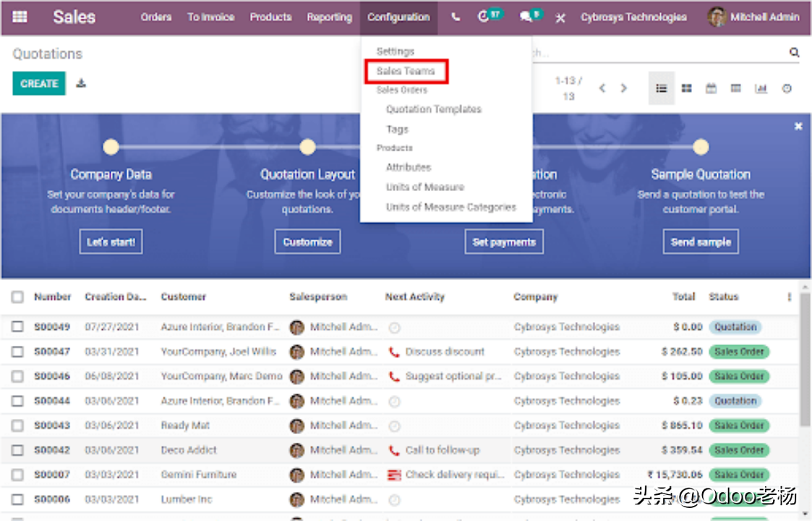Switch to graph view

761,89
